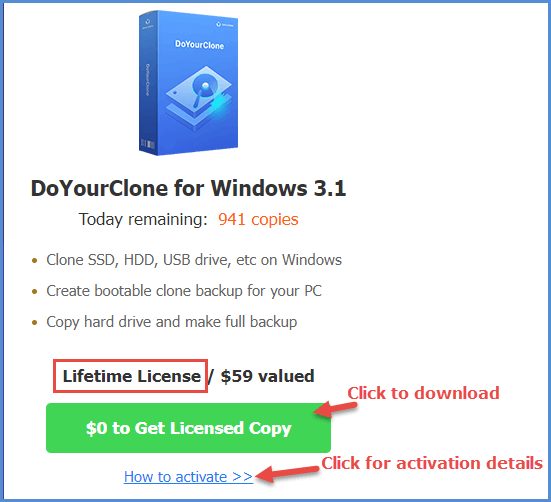Click the Today remaining label

coord(143,220)
